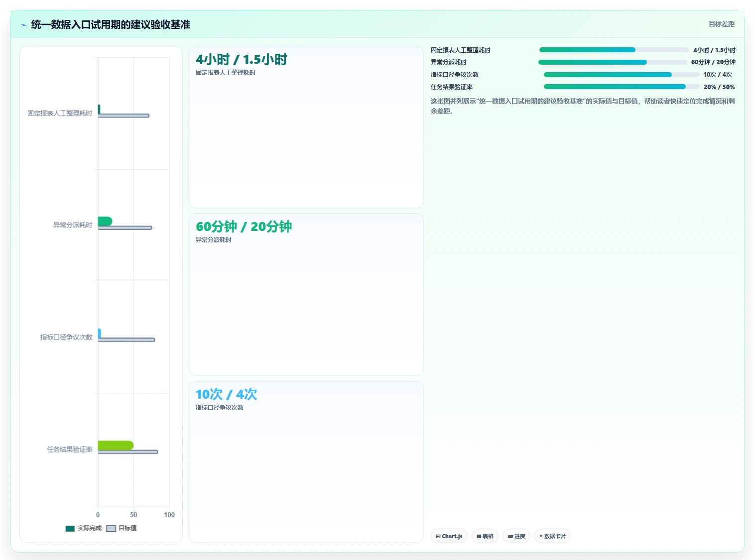Click the 进度 tag chip

pos(516,536)
